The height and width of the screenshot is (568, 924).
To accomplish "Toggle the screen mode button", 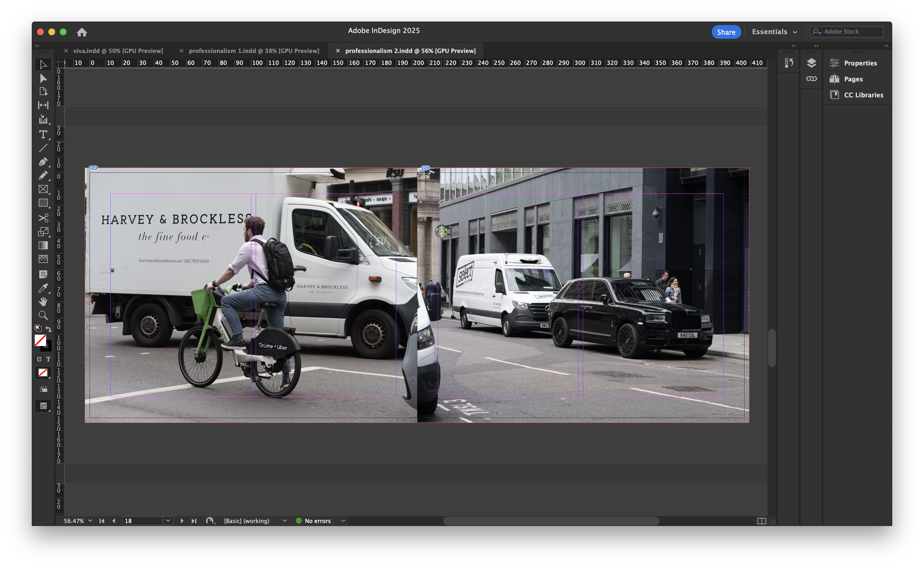I will pos(43,406).
